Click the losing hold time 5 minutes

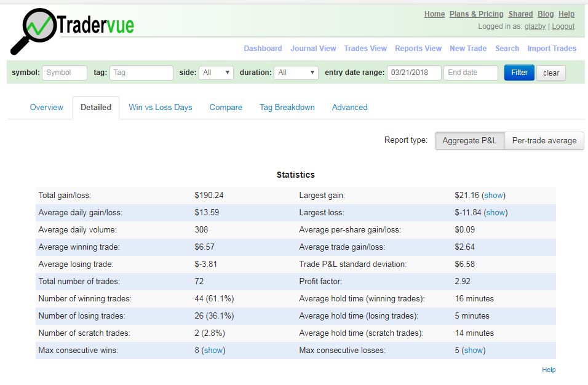click(472, 316)
